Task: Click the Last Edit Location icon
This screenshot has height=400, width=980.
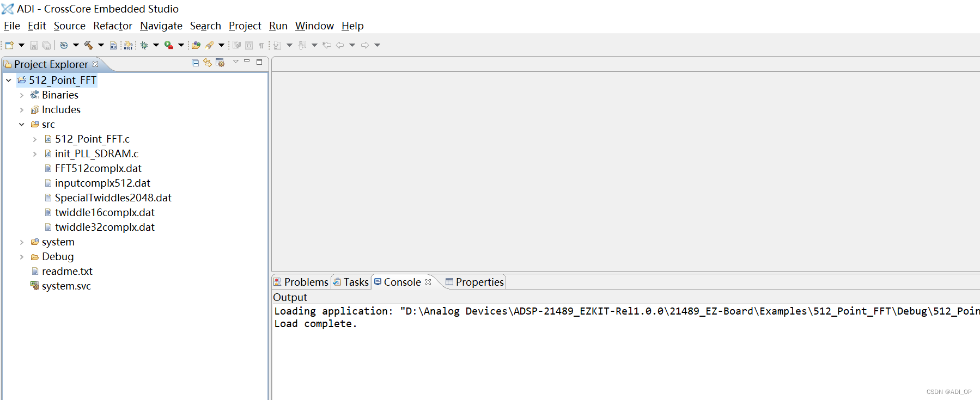Action: tap(327, 45)
